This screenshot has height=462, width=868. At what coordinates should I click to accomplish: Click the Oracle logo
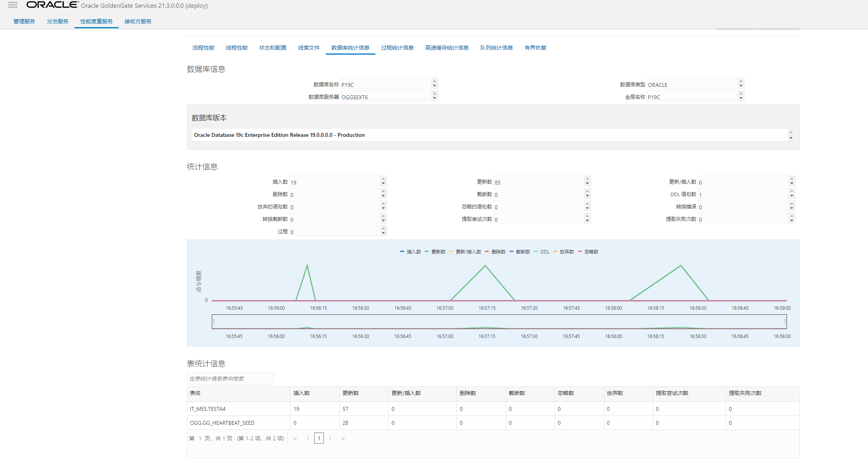point(52,5)
